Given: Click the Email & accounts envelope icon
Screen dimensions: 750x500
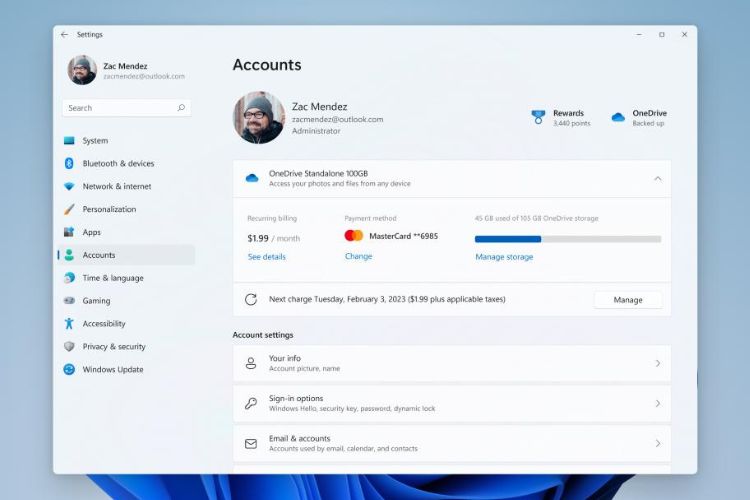Looking at the screenshot, I should pos(251,444).
